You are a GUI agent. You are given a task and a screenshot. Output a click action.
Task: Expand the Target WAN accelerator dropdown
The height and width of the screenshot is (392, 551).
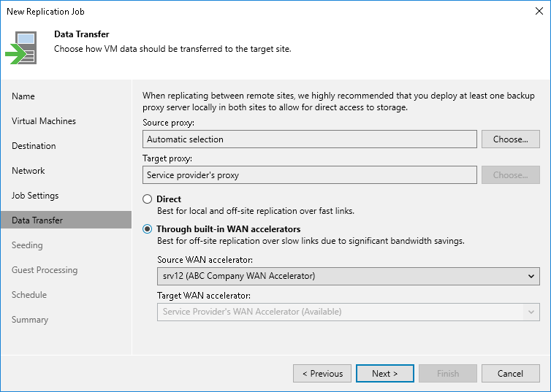click(x=348, y=312)
